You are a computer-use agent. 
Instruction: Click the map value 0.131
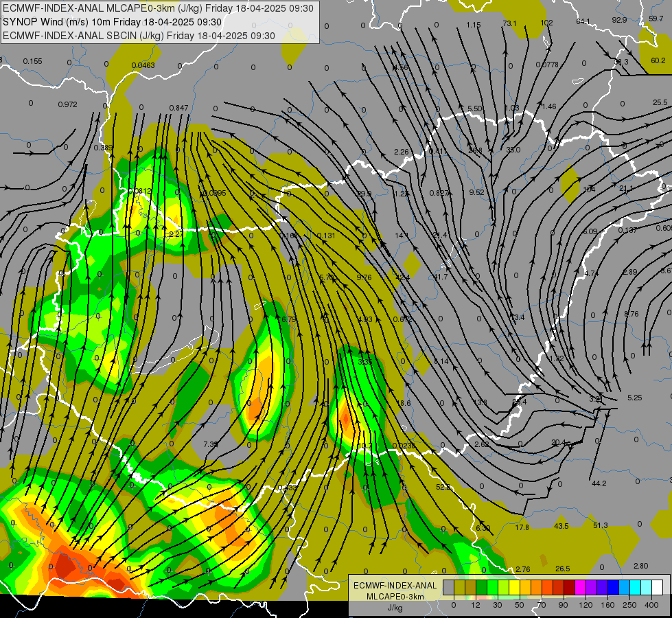(x=327, y=236)
